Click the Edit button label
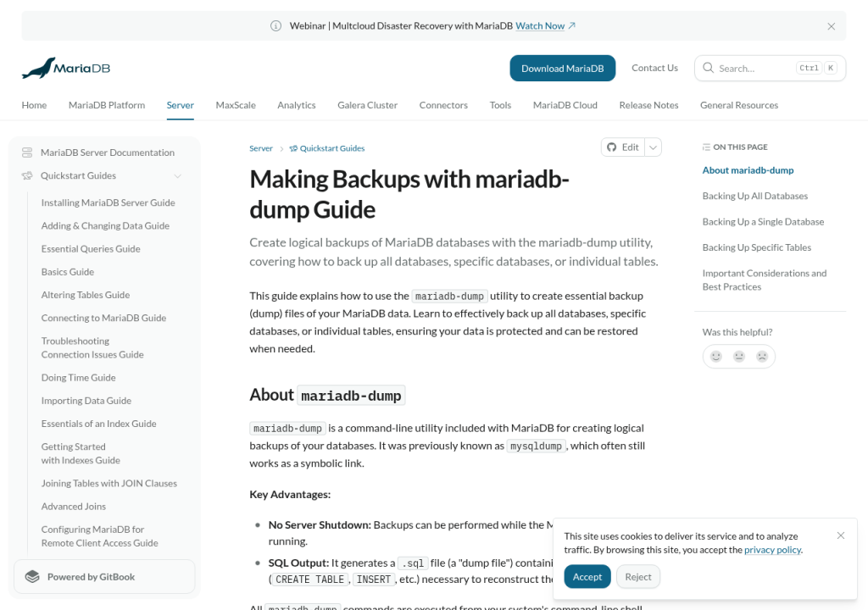Image resolution: width=868 pixels, height=610 pixels. [x=630, y=147]
